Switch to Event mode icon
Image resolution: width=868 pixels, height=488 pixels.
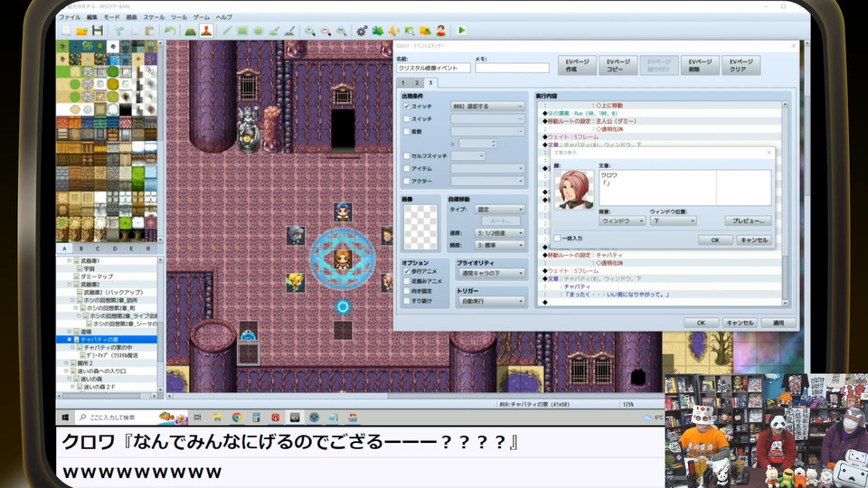tap(206, 31)
